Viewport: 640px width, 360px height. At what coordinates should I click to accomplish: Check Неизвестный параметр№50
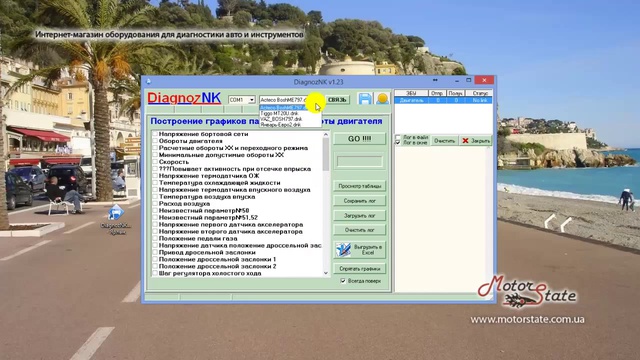point(155,210)
